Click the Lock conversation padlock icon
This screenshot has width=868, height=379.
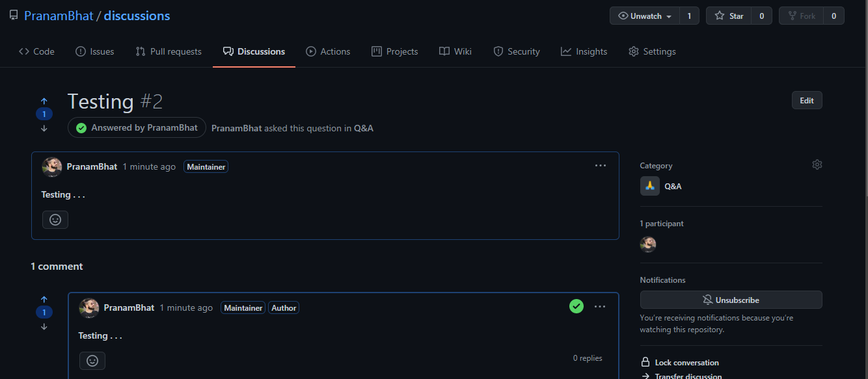pyautogui.click(x=645, y=361)
